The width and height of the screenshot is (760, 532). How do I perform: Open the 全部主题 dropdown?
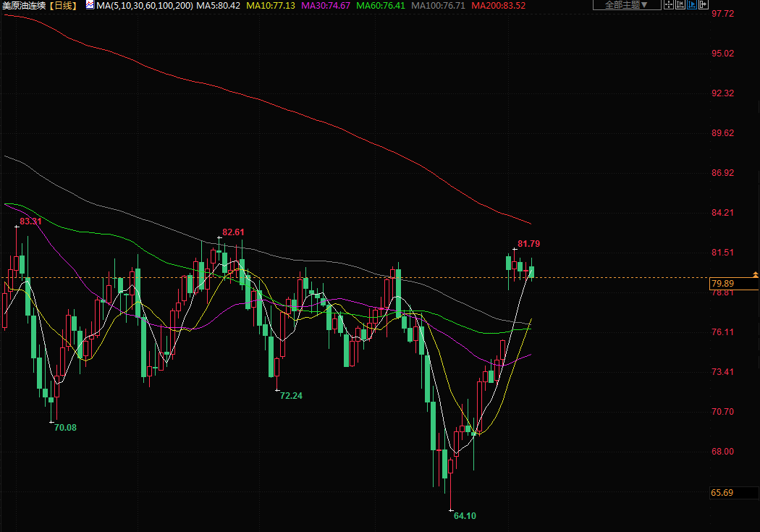(x=626, y=5)
